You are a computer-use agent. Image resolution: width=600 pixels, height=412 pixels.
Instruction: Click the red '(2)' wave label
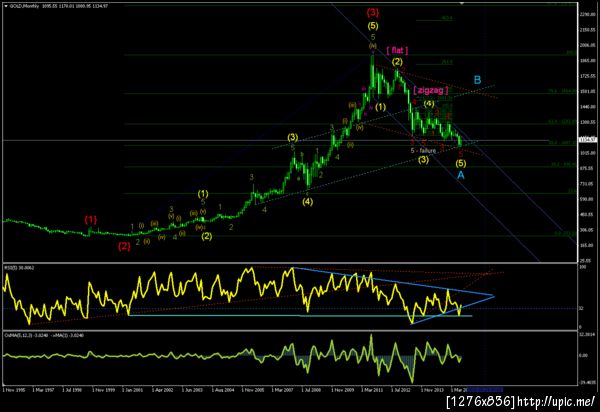(x=124, y=246)
